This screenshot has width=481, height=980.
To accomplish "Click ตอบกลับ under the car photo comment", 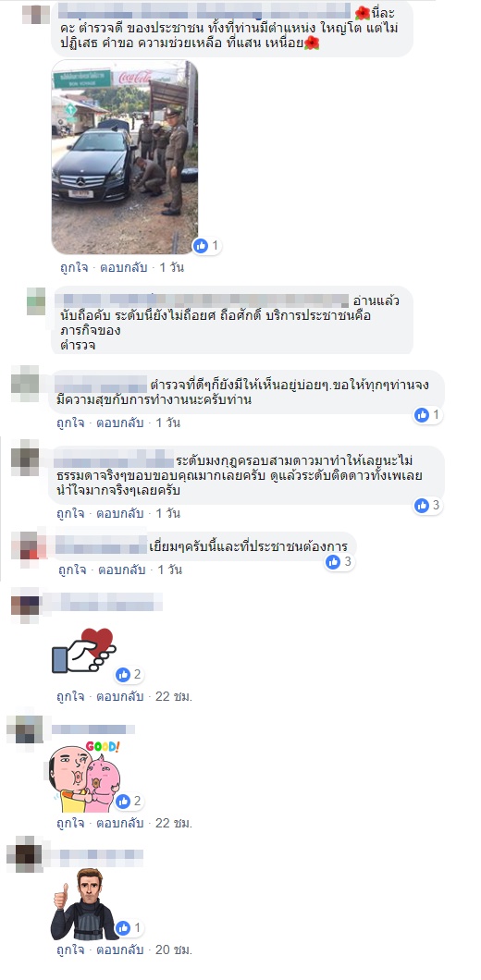I will click(123, 267).
